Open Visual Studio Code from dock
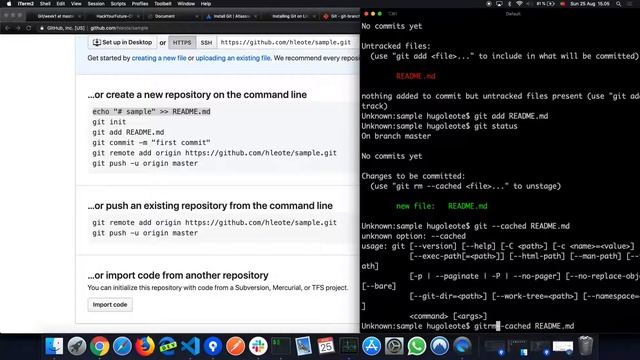The image size is (640, 360). point(190,346)
